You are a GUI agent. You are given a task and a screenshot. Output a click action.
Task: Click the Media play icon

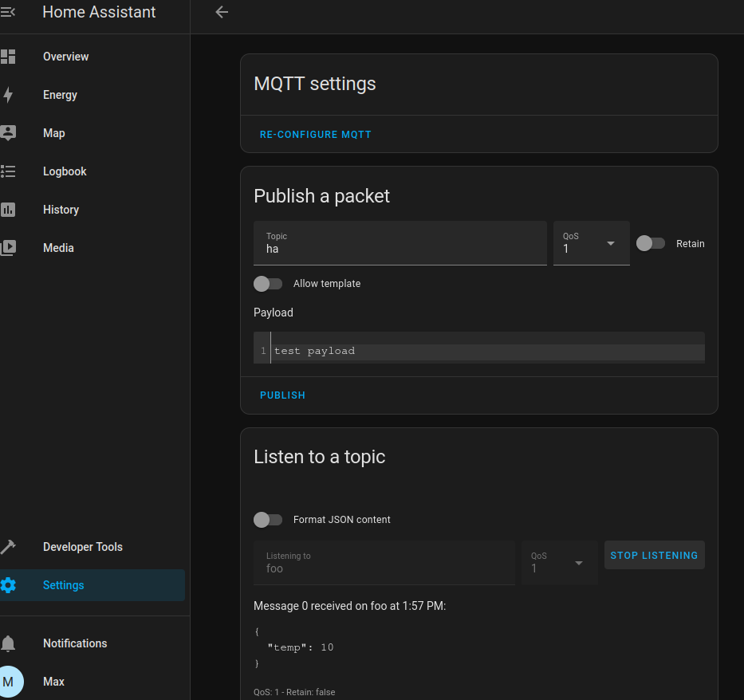point(8,248)
